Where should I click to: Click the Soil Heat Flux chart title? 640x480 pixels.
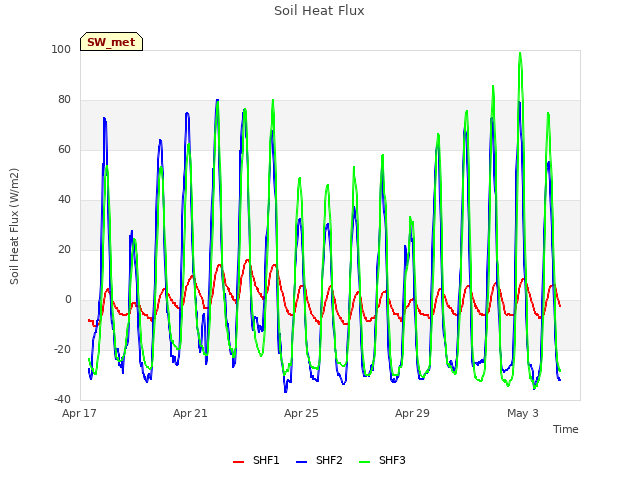click(319, 11)
